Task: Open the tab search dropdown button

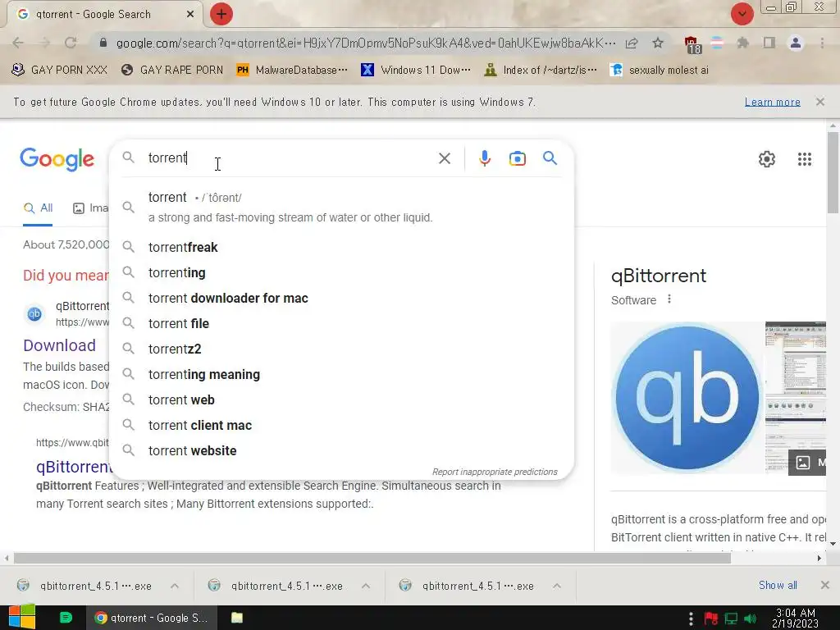Action: 742,14
